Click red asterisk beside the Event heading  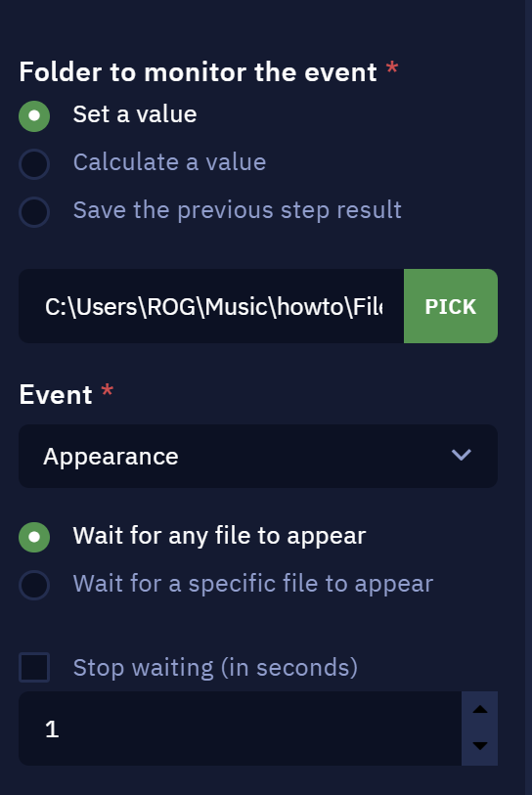(x=107, y=391)
